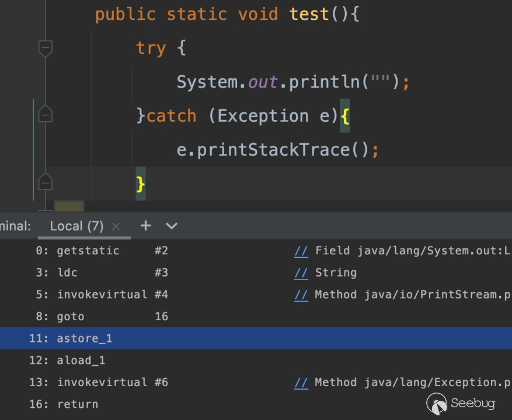Click the printStackTrace method call

pos(273,150)
